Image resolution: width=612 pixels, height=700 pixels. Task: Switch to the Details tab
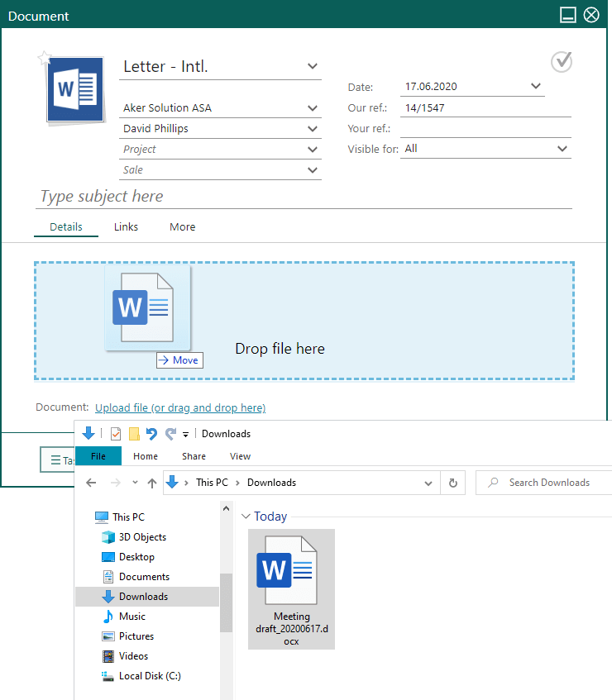point(66,226)
